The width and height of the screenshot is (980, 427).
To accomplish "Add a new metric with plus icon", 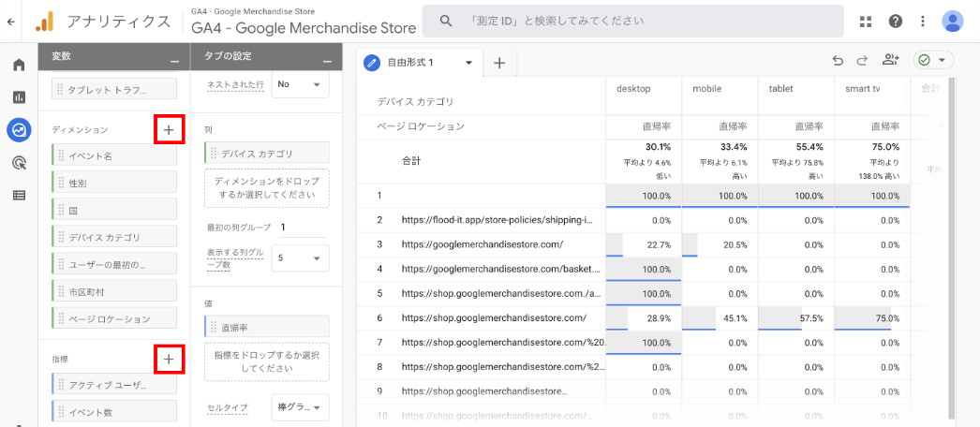I will (170, 359).
